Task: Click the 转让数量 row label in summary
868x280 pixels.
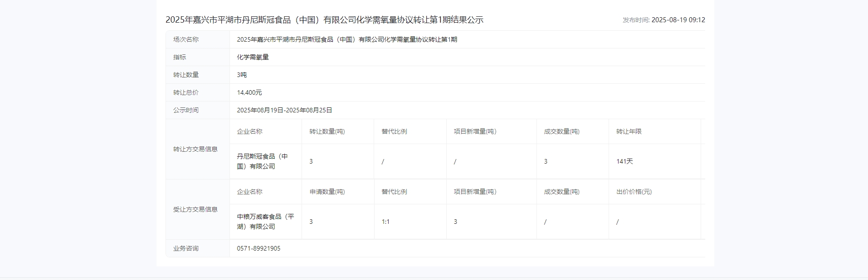Action: coord(186,75)
